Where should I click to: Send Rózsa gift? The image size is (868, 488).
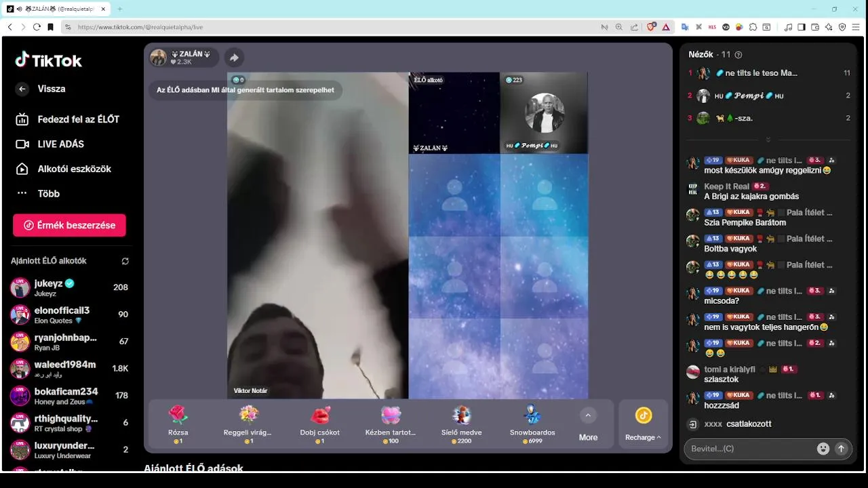point(178,424)
